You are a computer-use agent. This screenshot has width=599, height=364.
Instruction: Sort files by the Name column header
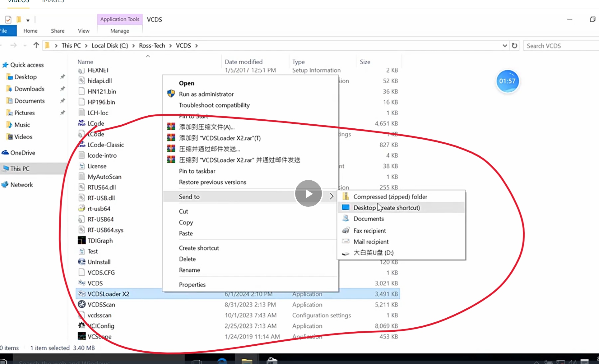pos(85,62)
